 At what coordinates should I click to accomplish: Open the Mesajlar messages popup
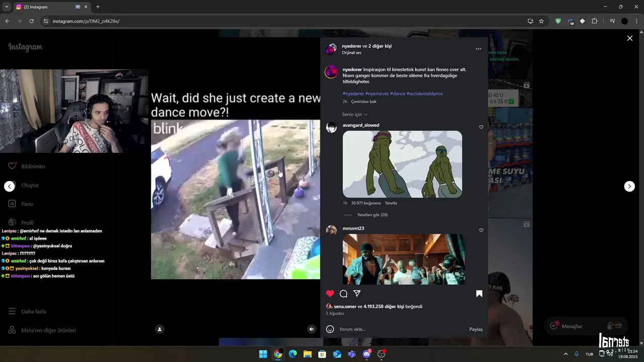[586, 326]
